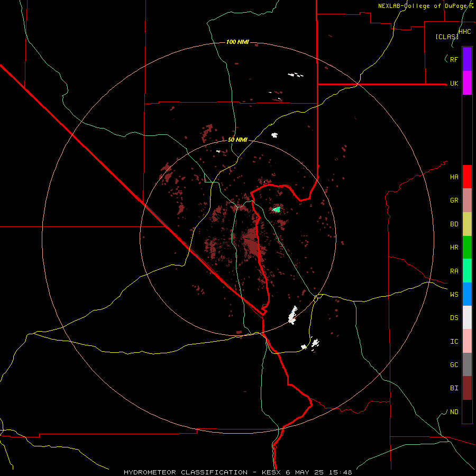This screenshot has height=476, width=476.
Task: Select the GR graupel color swatch
Action: [x=467, y=200]
